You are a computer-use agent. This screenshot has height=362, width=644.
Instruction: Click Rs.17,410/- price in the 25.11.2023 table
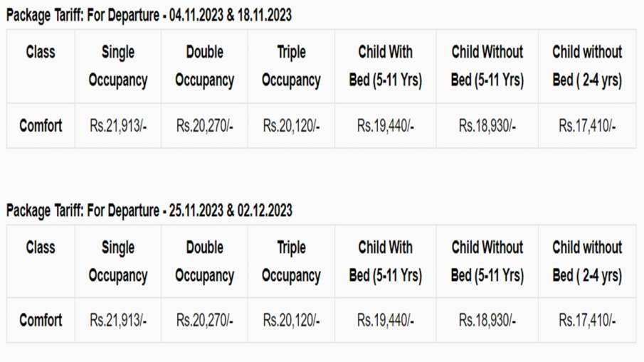pos(587,320)
